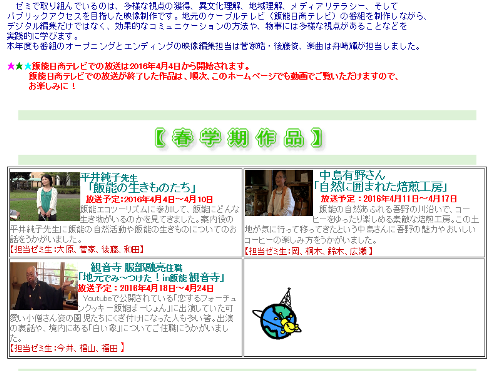Image resolution: width=500 pixels, height=371 pixels.
Task: Click the blue intro line starting ゼミで取り組んでいるのは
Action: point(207,6)
